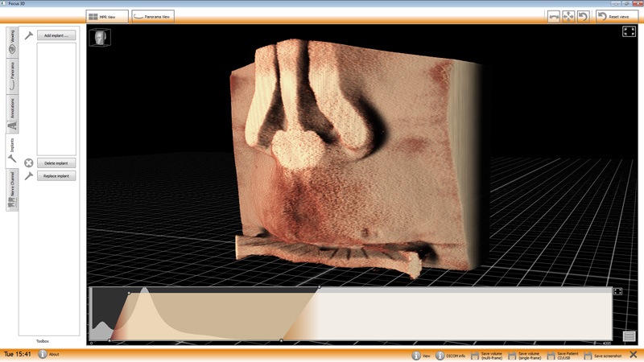Open the transfer function preset list icon
Image resolution: width=644 pixels, height=362 pixels.
point(629,336)
